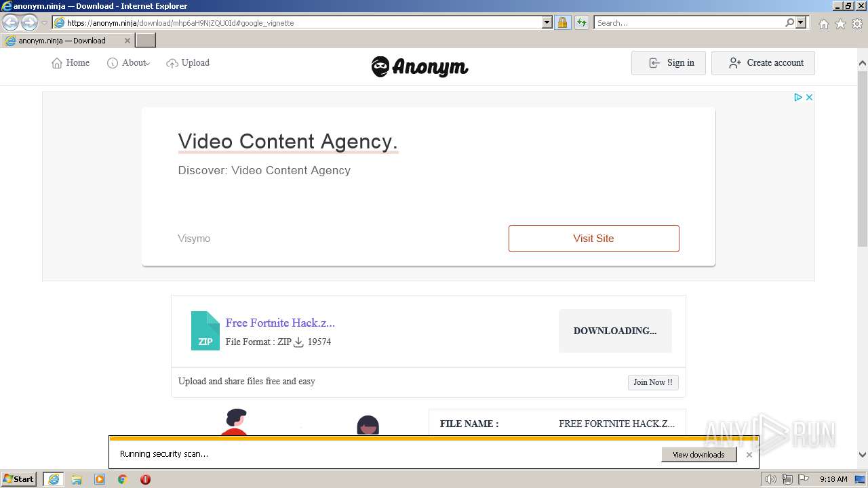Click the red Opera-style taskbar icon
Image resolution: width=868 pixels, height=488 pixels.
coord(145,479)
